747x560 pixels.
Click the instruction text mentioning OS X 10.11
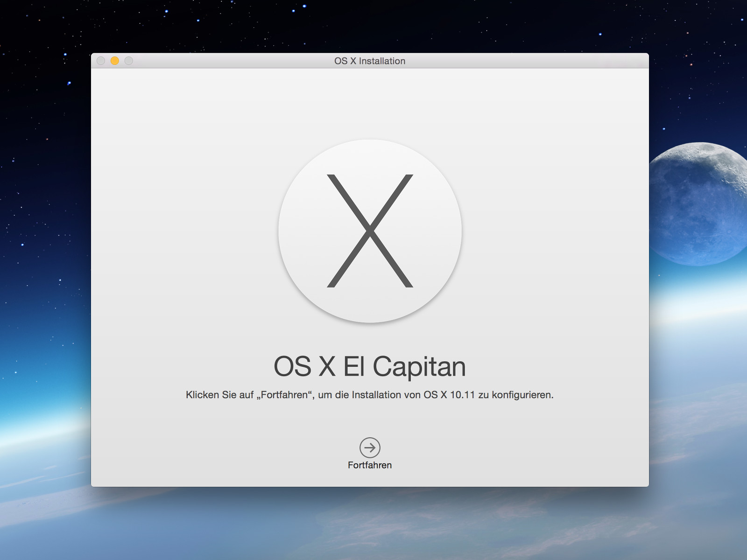pyautogui.click(x=370, y=395)
